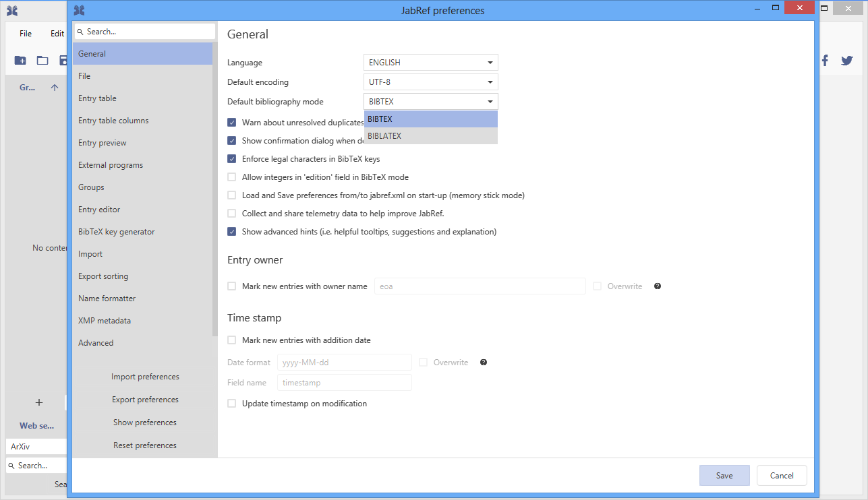Click the sort arrow in Groups panel

tap(55, 88)
